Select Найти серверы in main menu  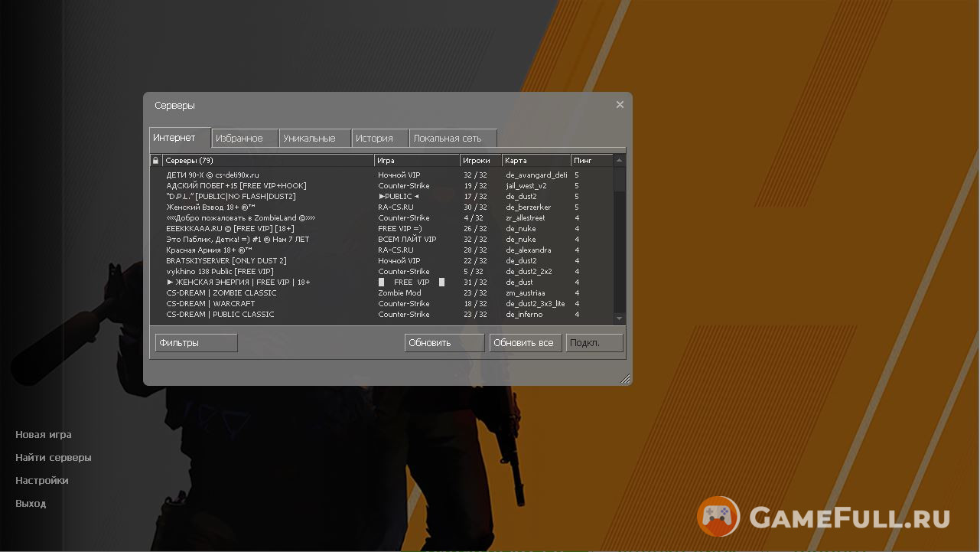54,458
